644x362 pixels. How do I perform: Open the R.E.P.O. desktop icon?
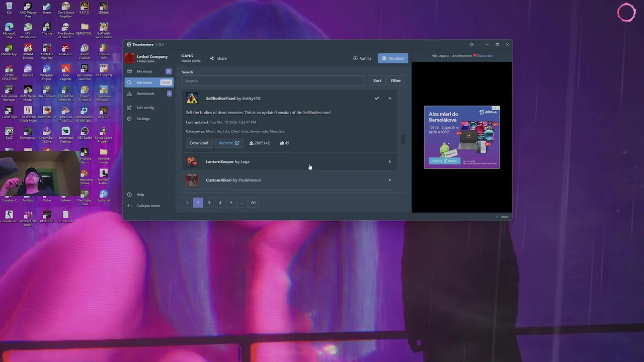point(85,9)
